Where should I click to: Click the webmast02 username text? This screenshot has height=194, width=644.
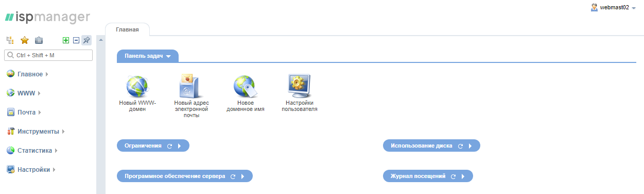[x=615, y=7]
